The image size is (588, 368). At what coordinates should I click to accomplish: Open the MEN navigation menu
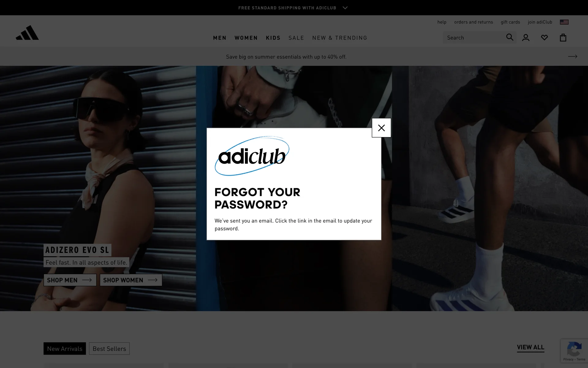click(x=220, y=38)
